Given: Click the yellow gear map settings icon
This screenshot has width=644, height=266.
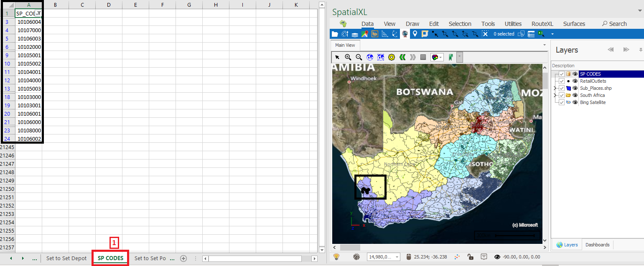Looking at the screenshot, I should click(391, 57).
